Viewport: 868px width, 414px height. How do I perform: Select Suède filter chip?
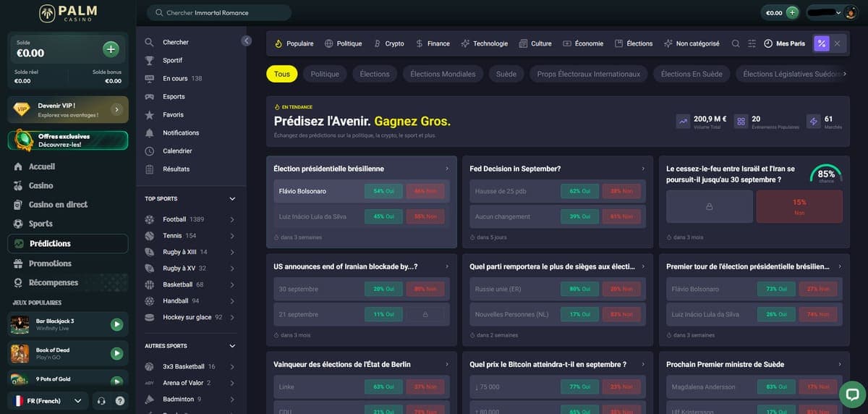506,74
